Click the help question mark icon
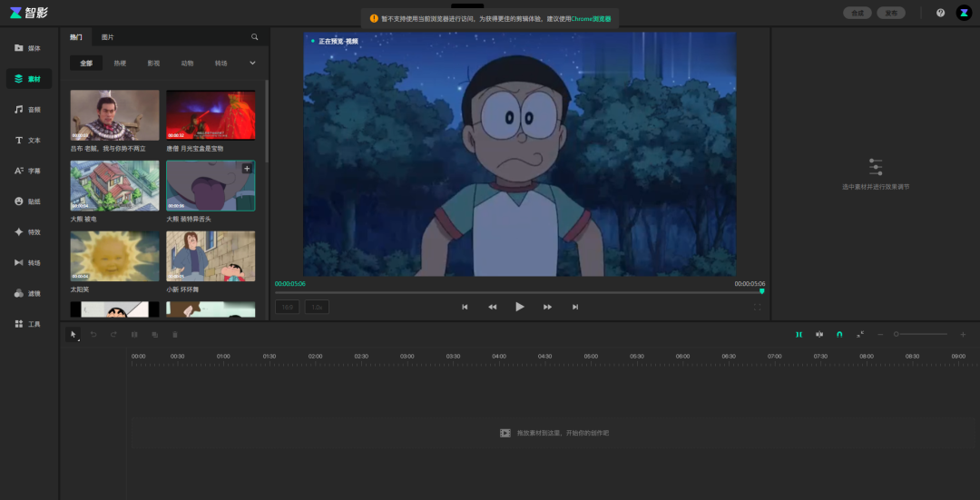Image resolution: width=980 pixels, height=500 pixels. (x=940, y=13)
